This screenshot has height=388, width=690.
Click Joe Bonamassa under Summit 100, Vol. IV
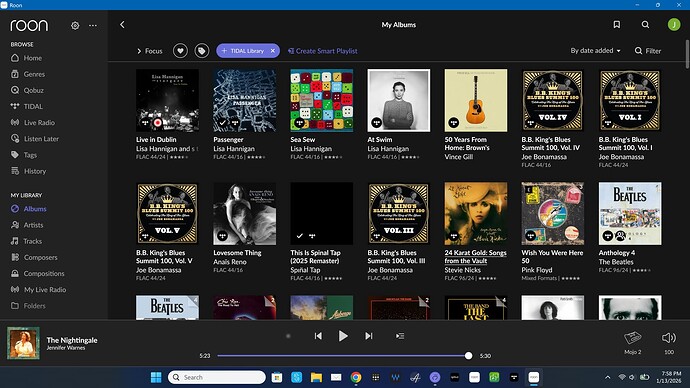(544, 157)
